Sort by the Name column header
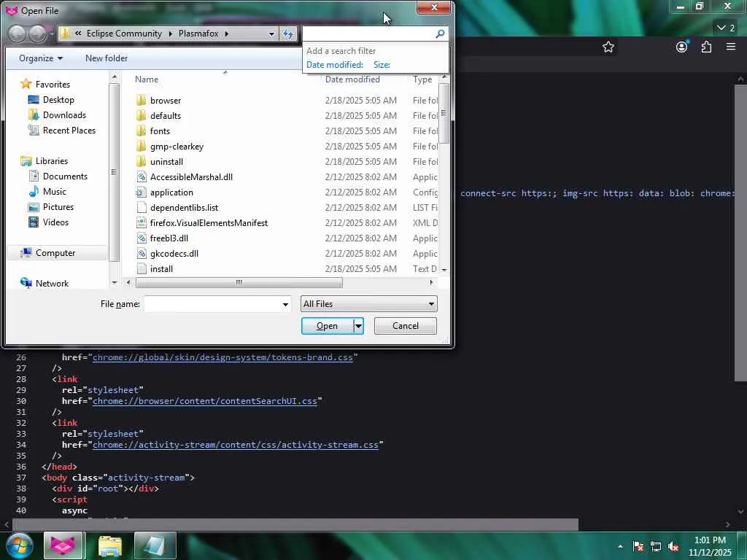The width and height of the screenshot is (747, 560). pos(146,79)
